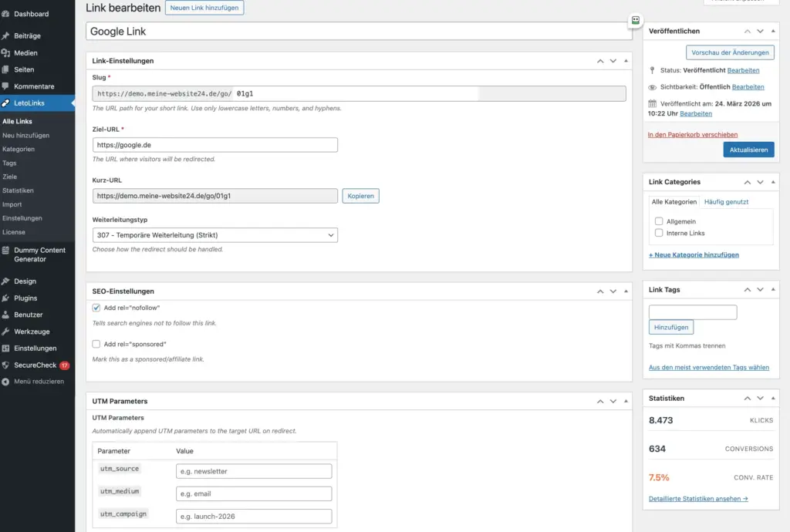Image resolution: width=790 pixels, height=532 pixels.
Task: Click the Sichtbarkeit eye icon
Action: [x=652, y=87]
